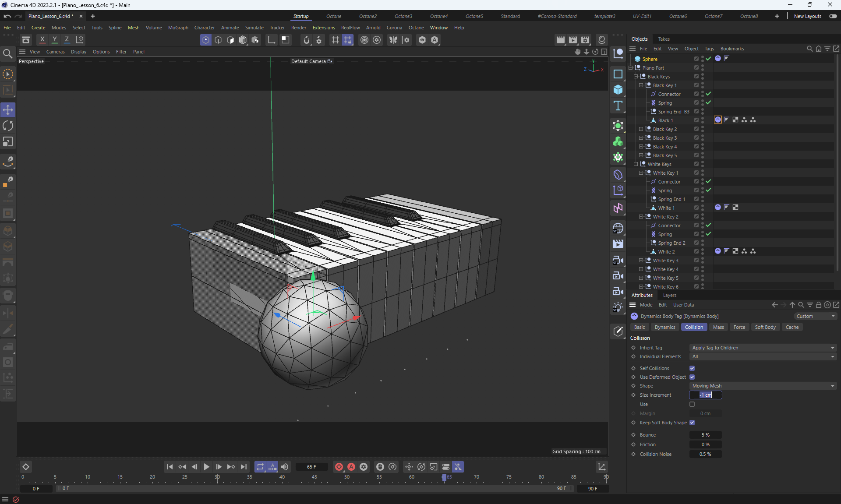Screen dimensions: 841x504
Task: Switch to the Dynamics tab
Action: pyautogui.click(x=664, y=327)
